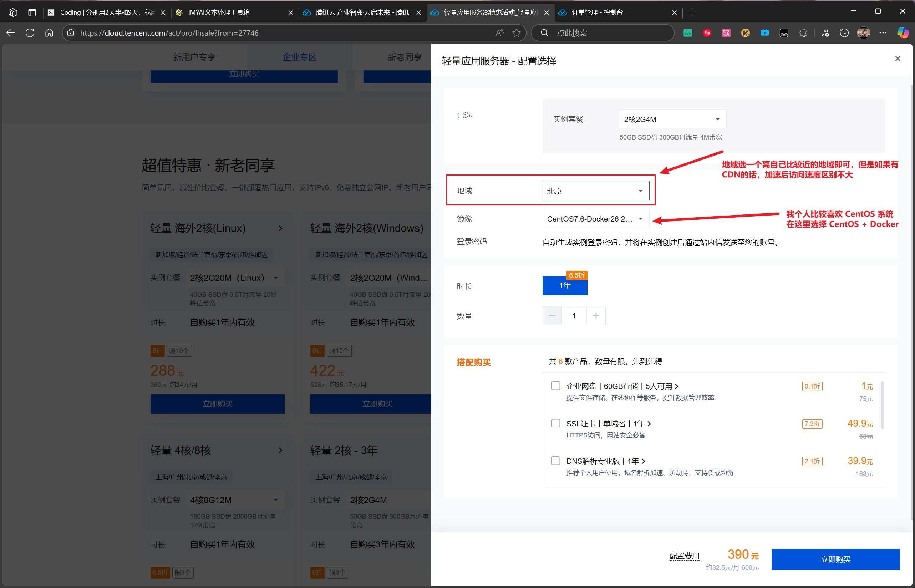Screen dimensions: 915x588
Task: Open browser settings and more menu
Action: pos(883,33)
